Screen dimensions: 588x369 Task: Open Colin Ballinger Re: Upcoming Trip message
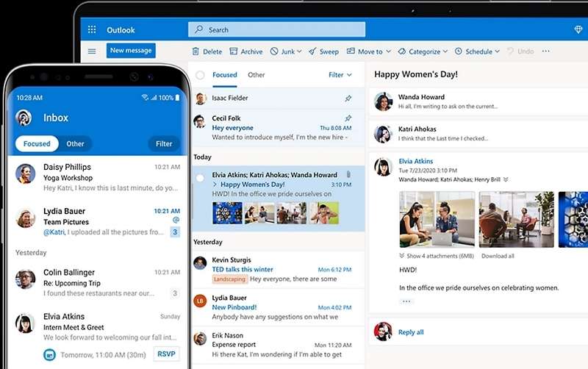coord(98,283)
